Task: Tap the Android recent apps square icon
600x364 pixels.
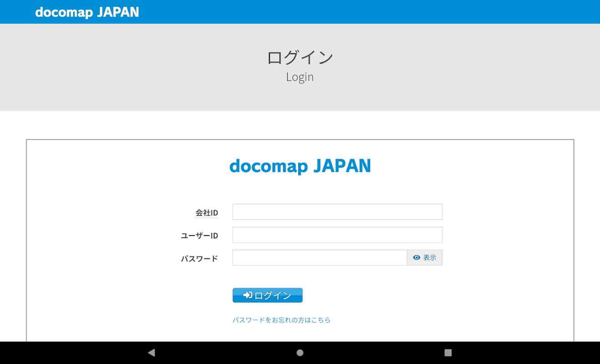Action: click(448, 353)
